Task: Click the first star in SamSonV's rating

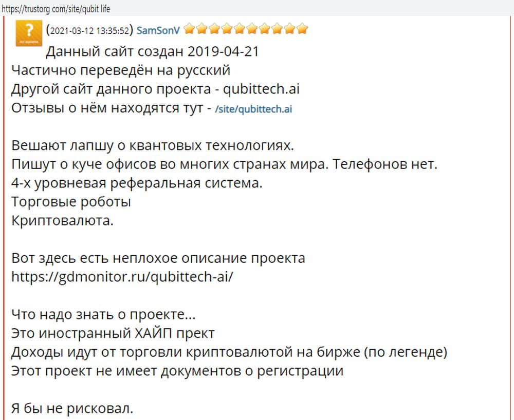Action: pos(189,29)
